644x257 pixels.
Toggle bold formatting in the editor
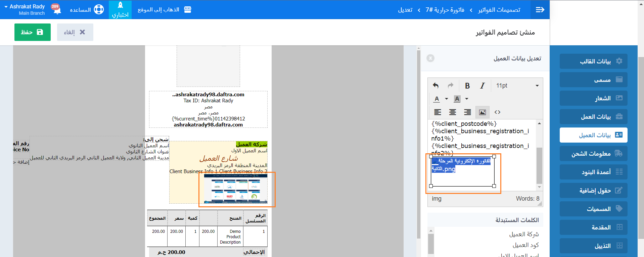(x=467, y=86)
